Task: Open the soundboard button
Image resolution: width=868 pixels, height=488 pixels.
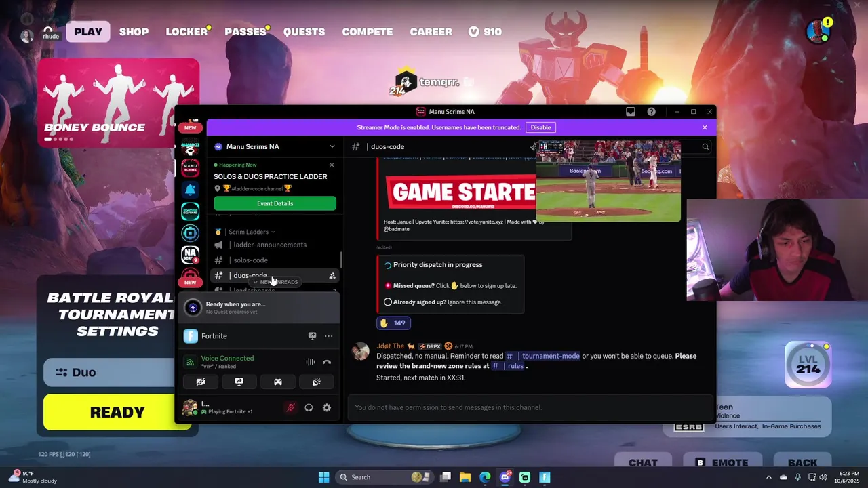Action: 316,382
